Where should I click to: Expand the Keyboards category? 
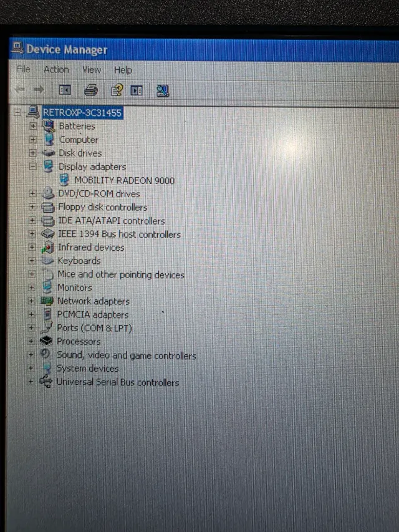(32, 261)
